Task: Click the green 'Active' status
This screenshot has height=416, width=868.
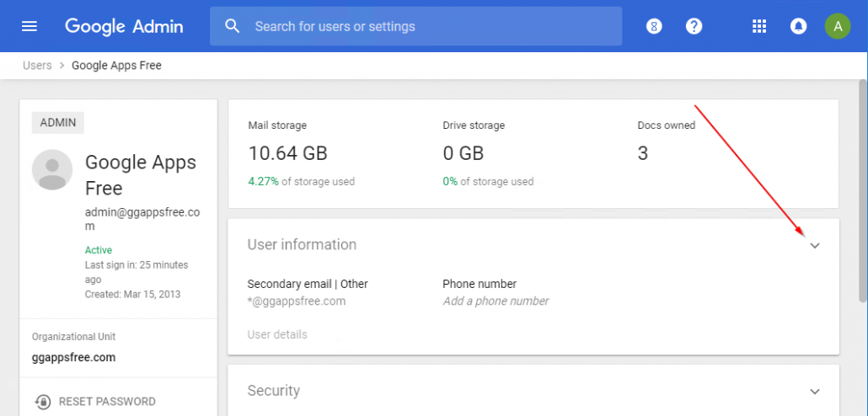Action: pyautogui.click(x=99, y=250)
